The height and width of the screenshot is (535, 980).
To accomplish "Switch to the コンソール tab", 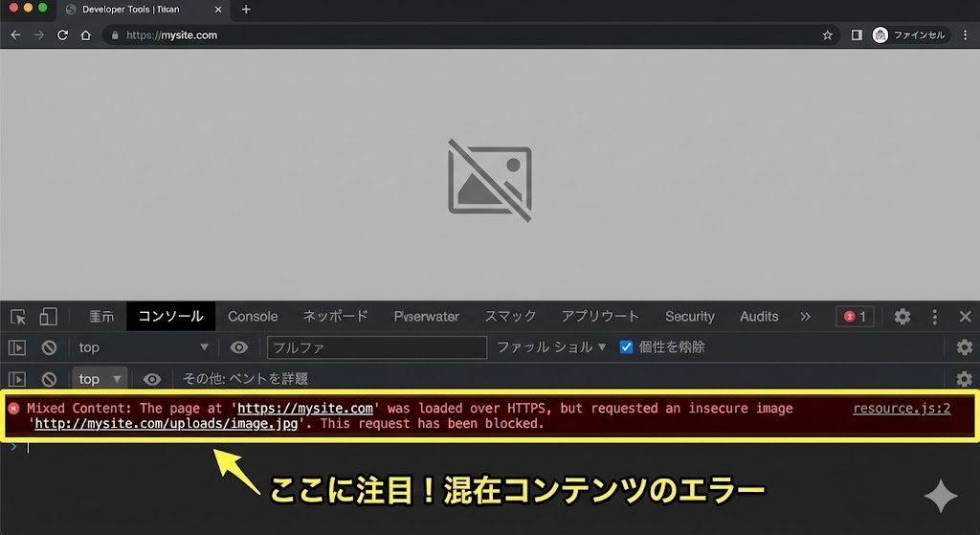I will (170, 316).
